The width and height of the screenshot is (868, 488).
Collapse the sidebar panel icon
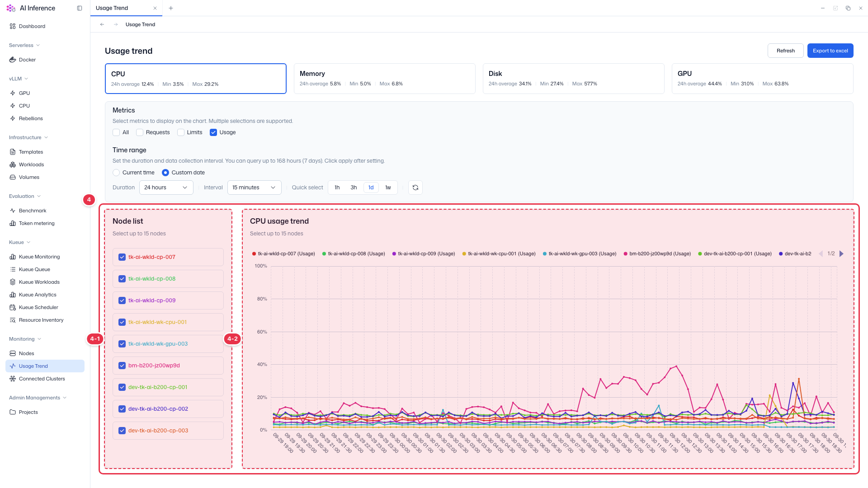click(x=80, y=8)
